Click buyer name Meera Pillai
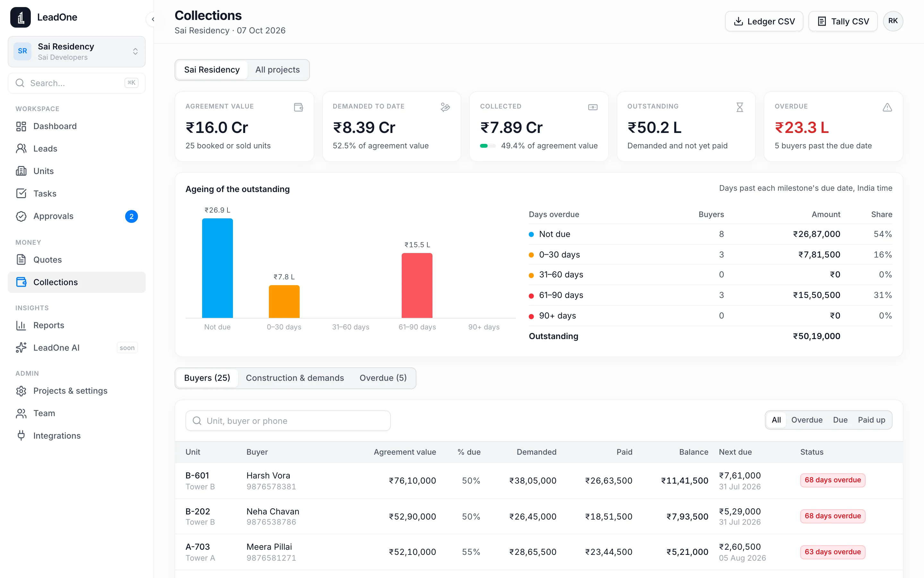This screenshot has width=924, height=578. [x=269, y=547]
